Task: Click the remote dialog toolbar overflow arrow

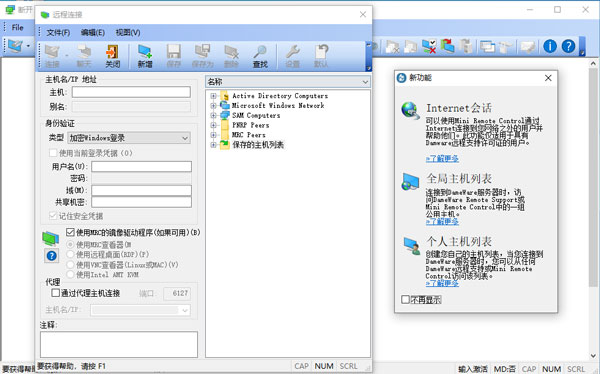Action: (369, 68)
